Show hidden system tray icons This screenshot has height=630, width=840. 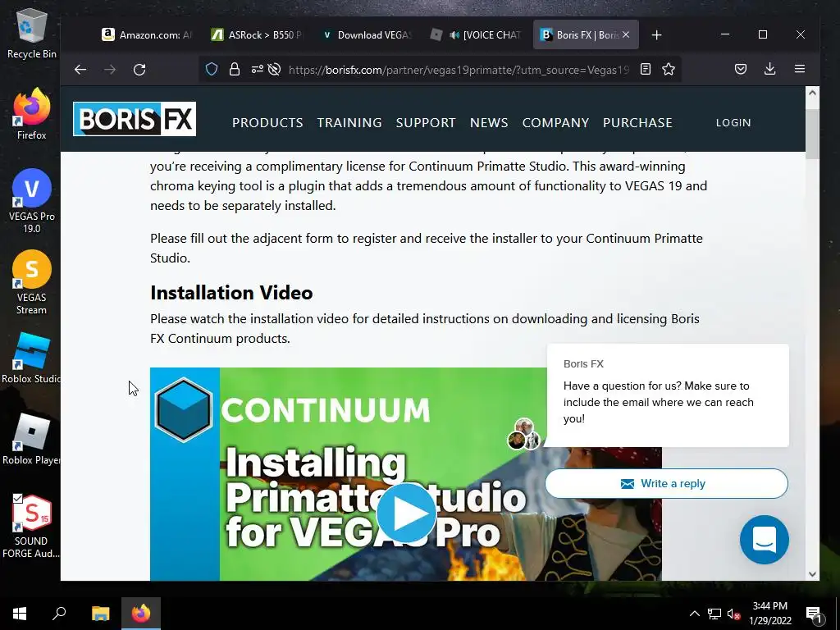coord(694,614)
